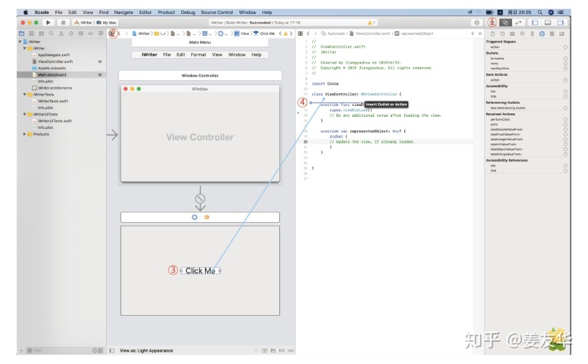Open the representedObject symbol jump menu

click(x=414, y=33)
